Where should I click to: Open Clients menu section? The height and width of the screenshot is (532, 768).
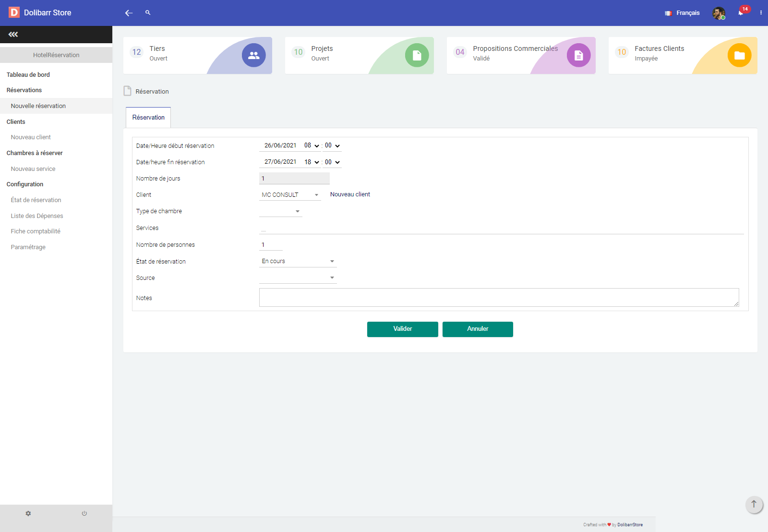16,122
